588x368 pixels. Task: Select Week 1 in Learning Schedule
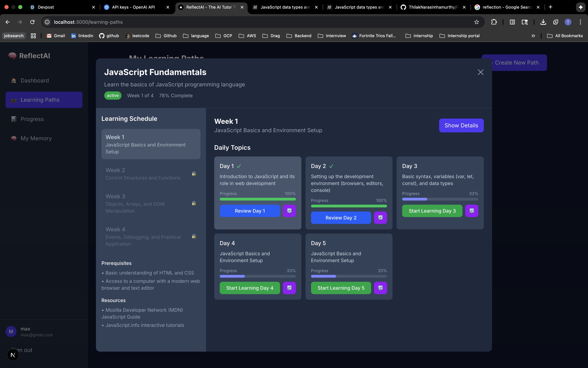151,144
